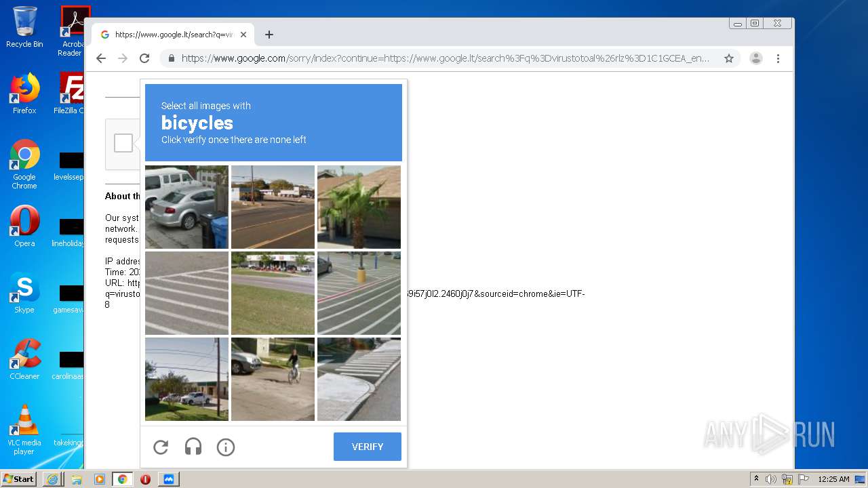The width and height of the screenshot is (868, 488).
Task: Open the Windows Start menu
Action: pos(18,479)
